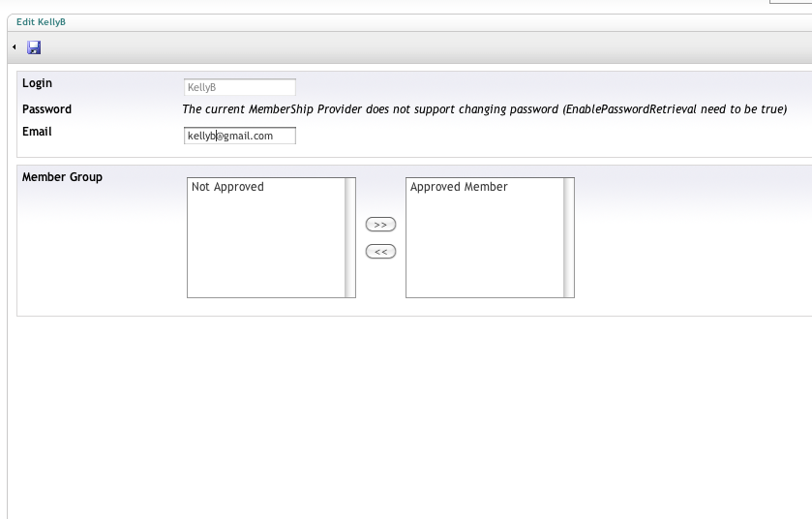Click the small left arrow beside save
Screen dimensions: 812x519
[15, 46]
